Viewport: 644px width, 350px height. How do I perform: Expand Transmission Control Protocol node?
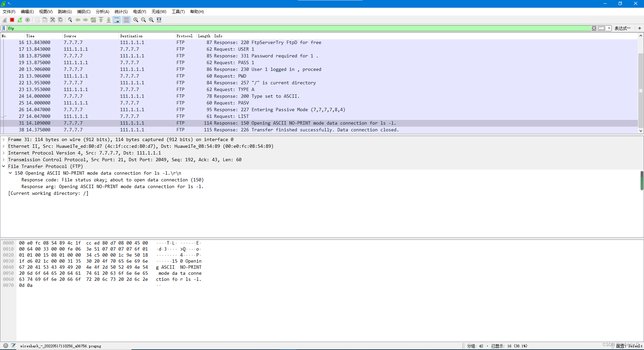pos(4,160)
